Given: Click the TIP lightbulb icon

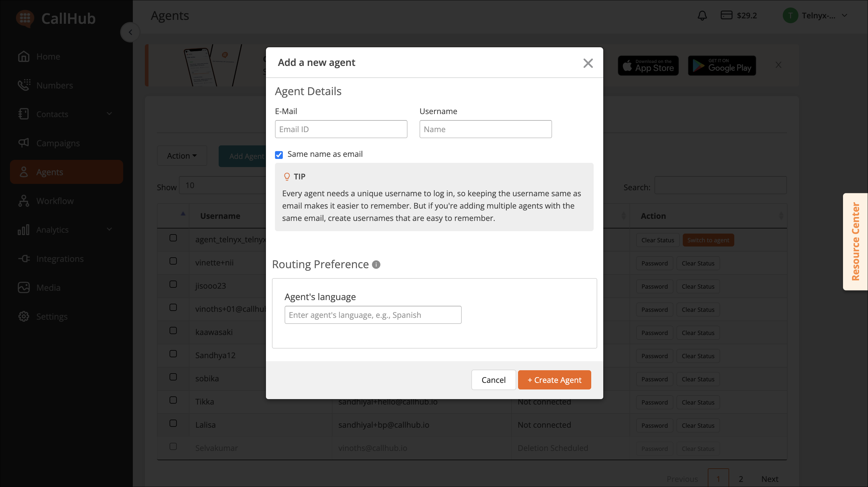Looking at the screenshot, I should (x=287, y=176).
